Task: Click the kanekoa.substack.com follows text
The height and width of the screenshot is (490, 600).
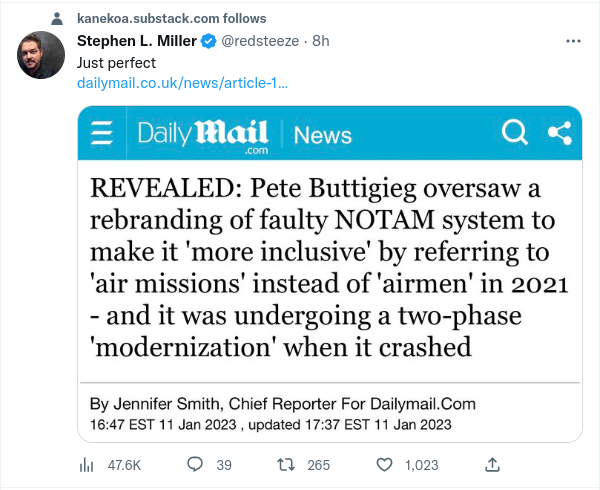Action: pyautogui.click(x=171, y=19)
